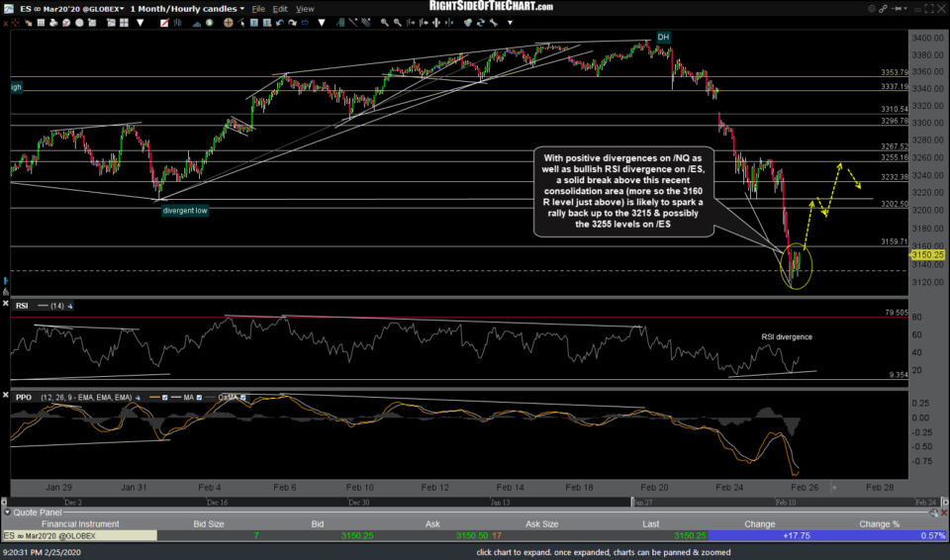Click the green circle icon in the toolbar
Screen dimensions: 950x560
209,23
